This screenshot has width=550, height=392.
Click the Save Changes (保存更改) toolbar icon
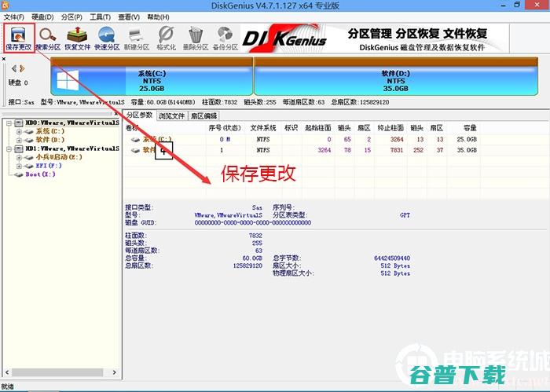(x=19, y=38)
